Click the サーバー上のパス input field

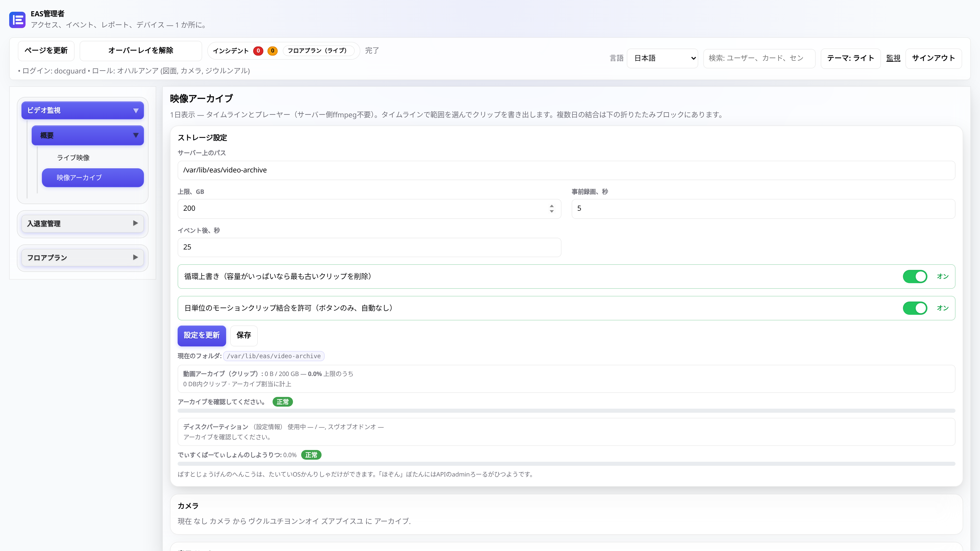(x=566, y=170)
